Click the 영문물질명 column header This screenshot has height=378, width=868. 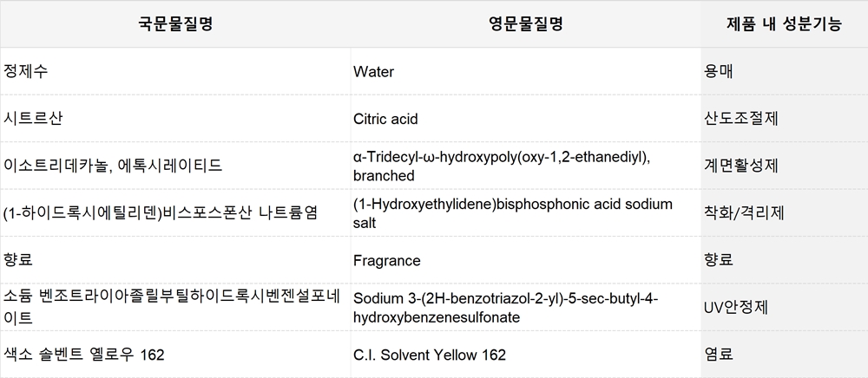point(525,24)
